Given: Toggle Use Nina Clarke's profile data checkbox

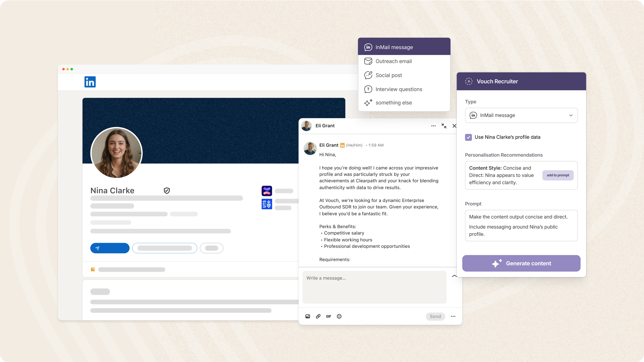Looking at the screenshot, I should pyautogui.click(x=468, y=137).
